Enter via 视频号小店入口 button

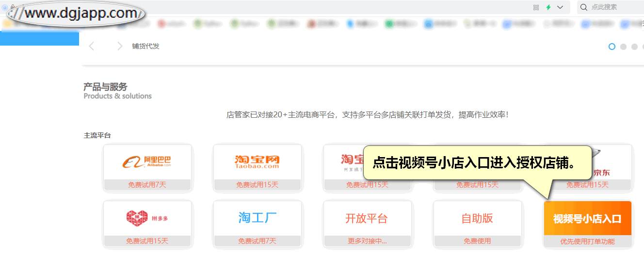(587, 219)
